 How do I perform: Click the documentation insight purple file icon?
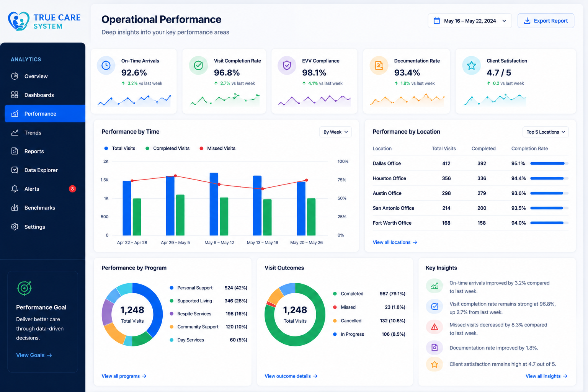(x=434, y=348)
